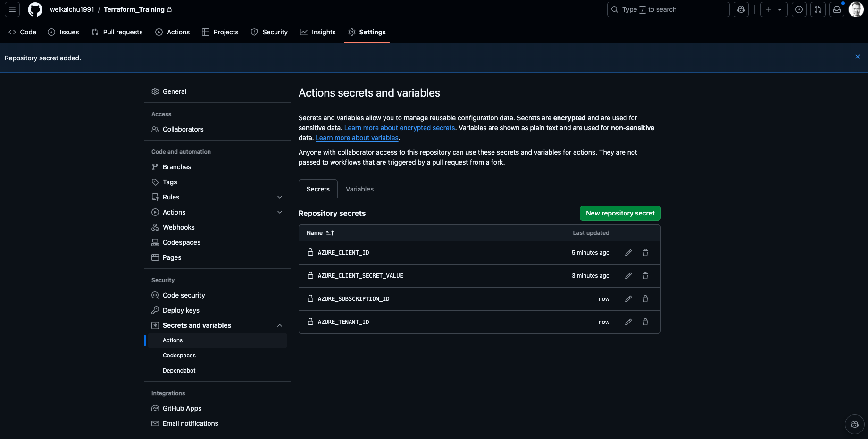Select Actions under Secrets and variables
Screen dimensions: 868x439
pyautogui.click(x=217, y=340)
